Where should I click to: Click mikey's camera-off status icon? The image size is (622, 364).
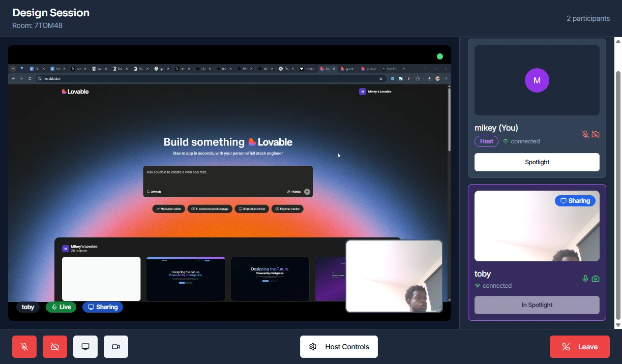(x=596, y=134)
